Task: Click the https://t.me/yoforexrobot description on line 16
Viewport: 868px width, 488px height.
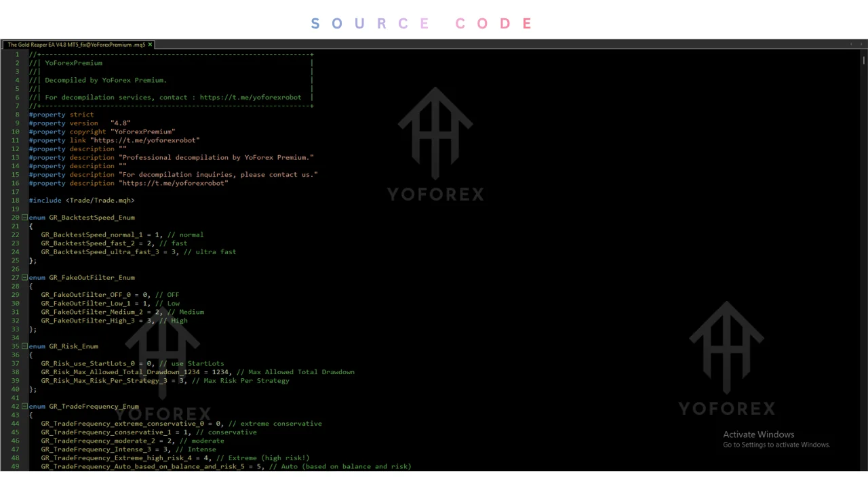Action: tap(174, 183)
